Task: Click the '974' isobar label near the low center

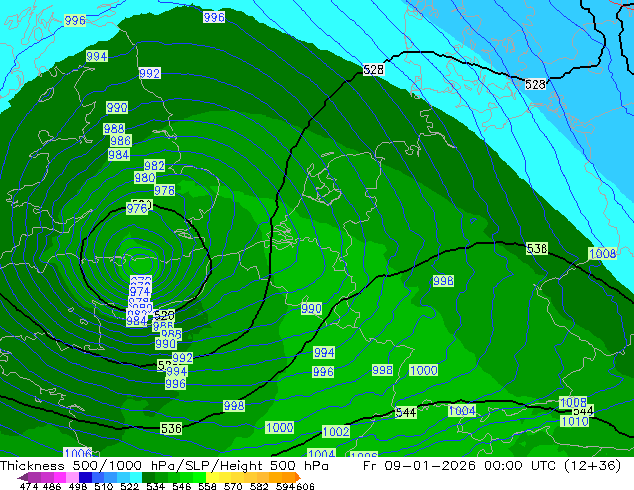Action: click(140, 291)
